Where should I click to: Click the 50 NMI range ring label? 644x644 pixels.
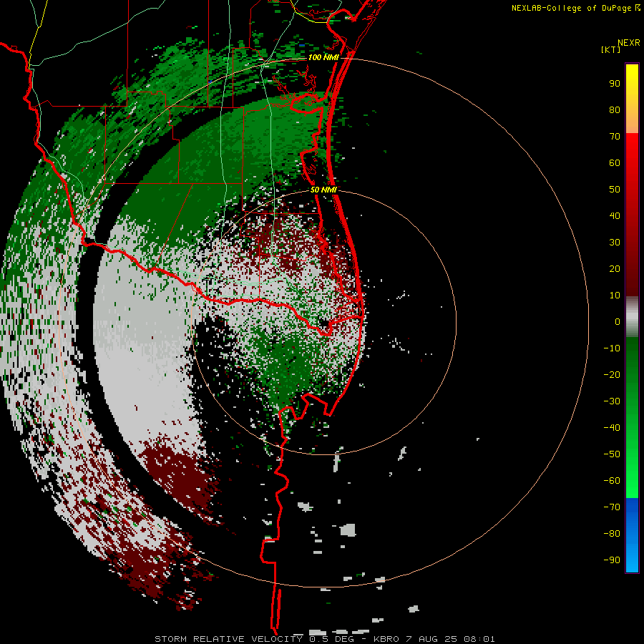323,190
